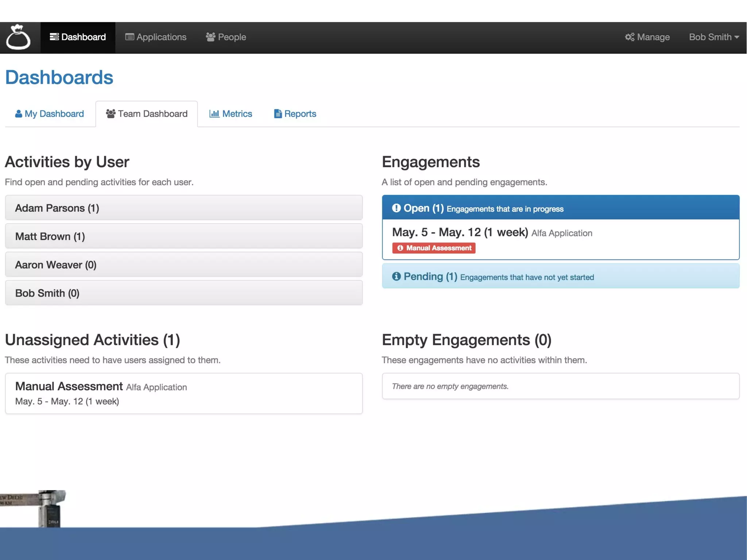Click the Metrics bar chart icon

pos(214,113)
